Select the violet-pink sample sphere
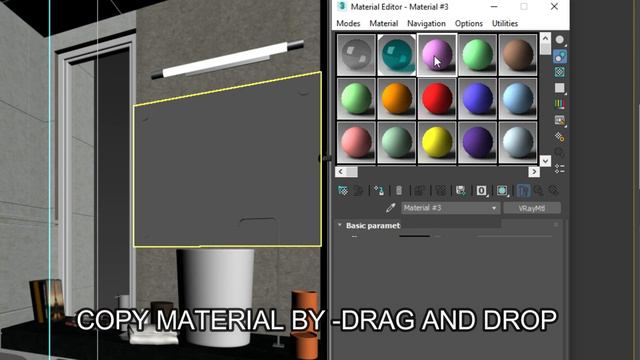This screenshot has width=640, height=360. click(437, 55)
